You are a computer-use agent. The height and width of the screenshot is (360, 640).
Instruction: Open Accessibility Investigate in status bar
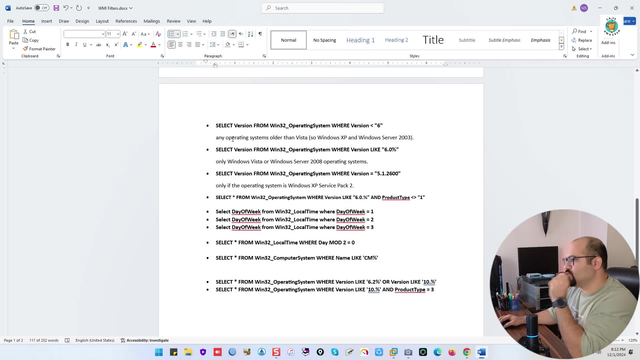click(x=144, y=340)
